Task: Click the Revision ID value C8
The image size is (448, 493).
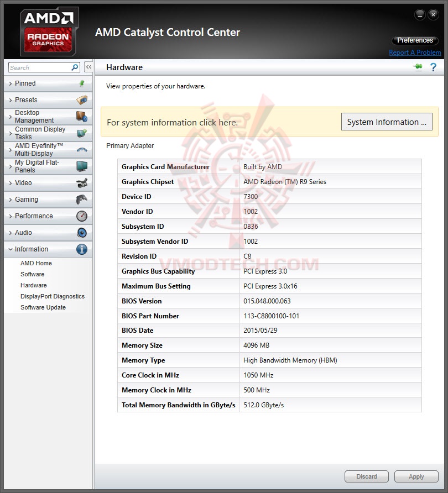Action: click(x=247, y=256)
